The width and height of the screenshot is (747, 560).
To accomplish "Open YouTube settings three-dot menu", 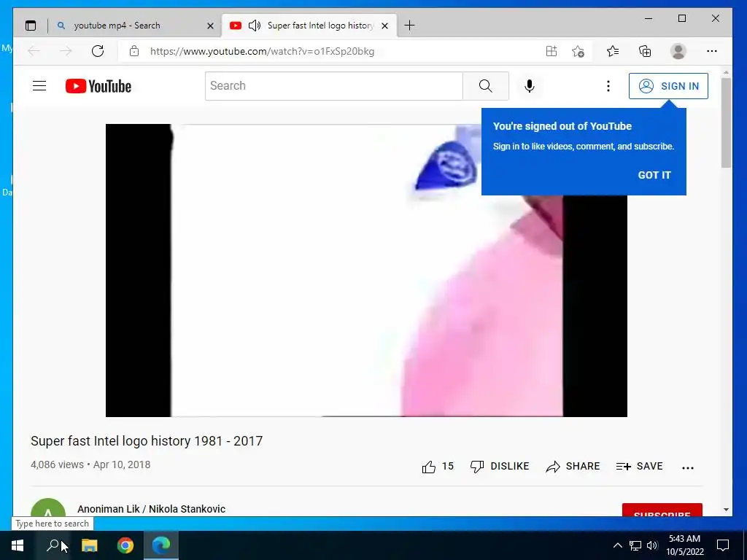I will pyautogui.click(x=608, y=86).
